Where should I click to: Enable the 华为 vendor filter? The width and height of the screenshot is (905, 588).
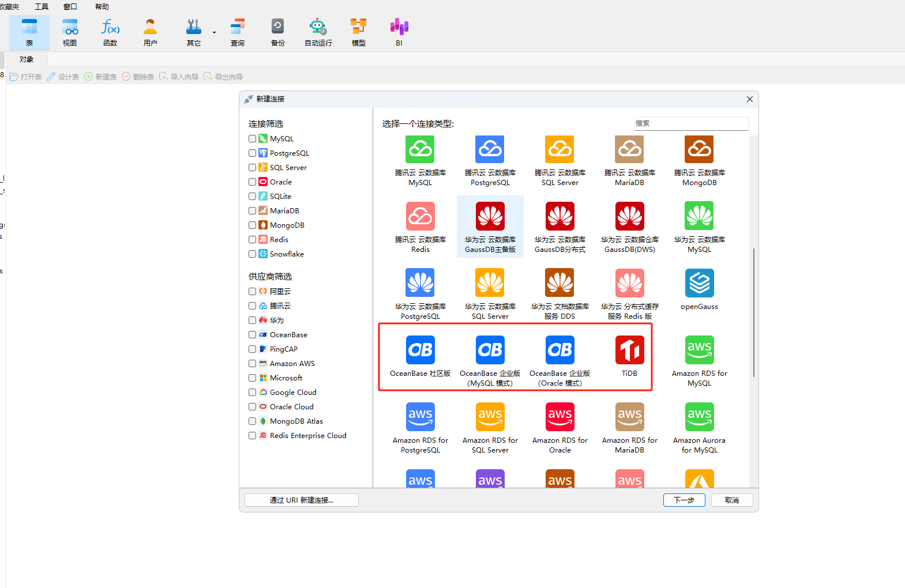click(252, 320)
